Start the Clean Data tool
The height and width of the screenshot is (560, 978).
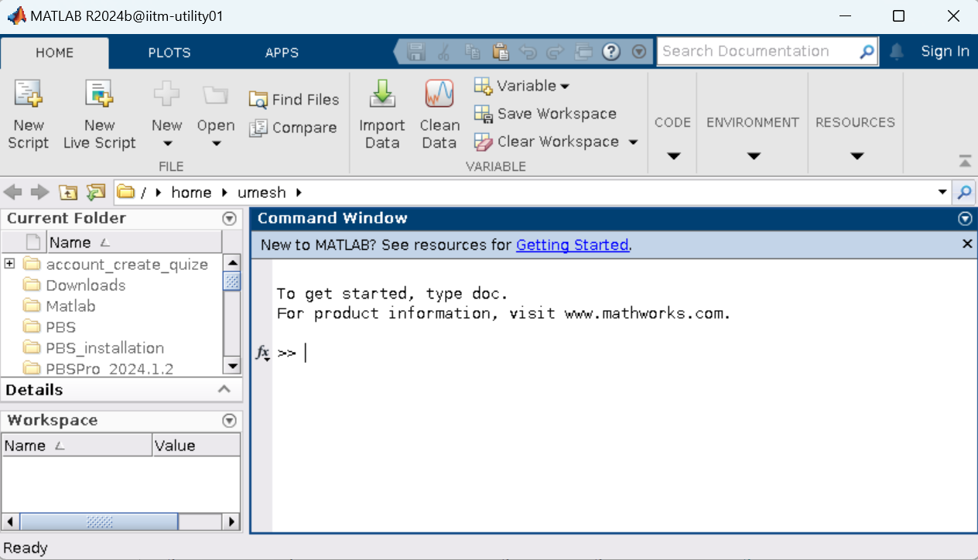tap(439, 114)
